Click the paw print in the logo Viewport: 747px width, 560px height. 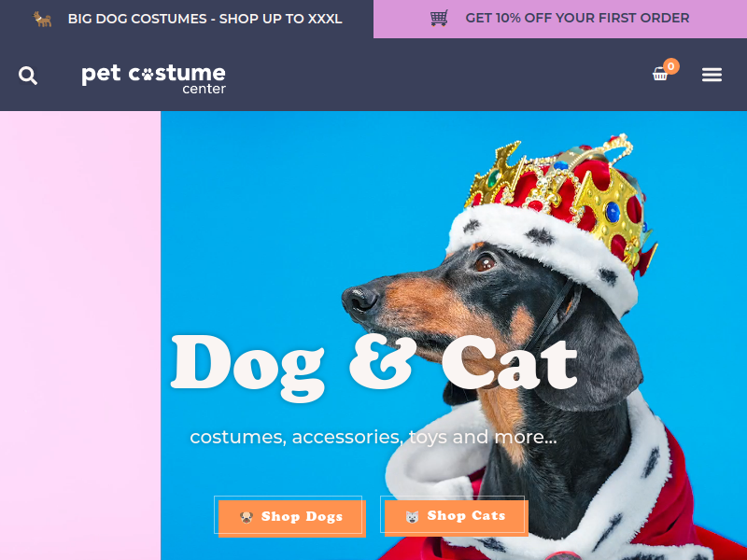point(148,74)
